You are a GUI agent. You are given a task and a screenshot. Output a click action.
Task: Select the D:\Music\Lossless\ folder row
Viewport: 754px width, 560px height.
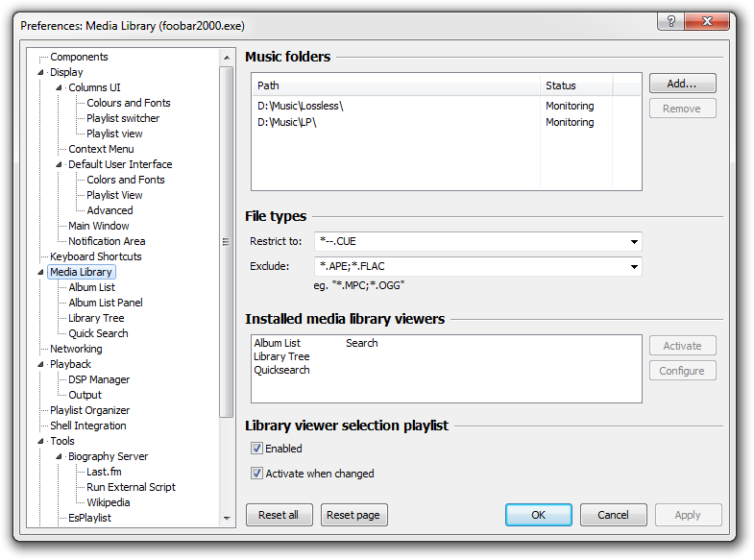click(301, 106)
